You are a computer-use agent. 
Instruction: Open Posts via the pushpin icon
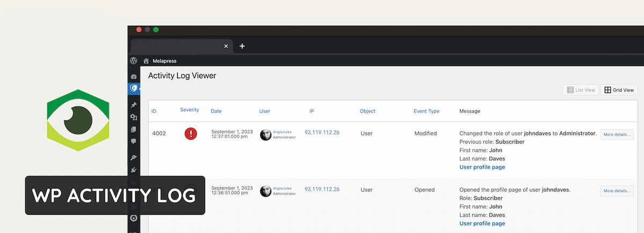134,104
